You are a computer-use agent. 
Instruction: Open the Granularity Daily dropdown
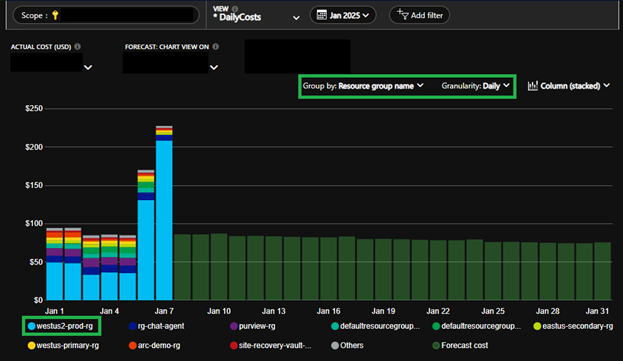[475, 86]
